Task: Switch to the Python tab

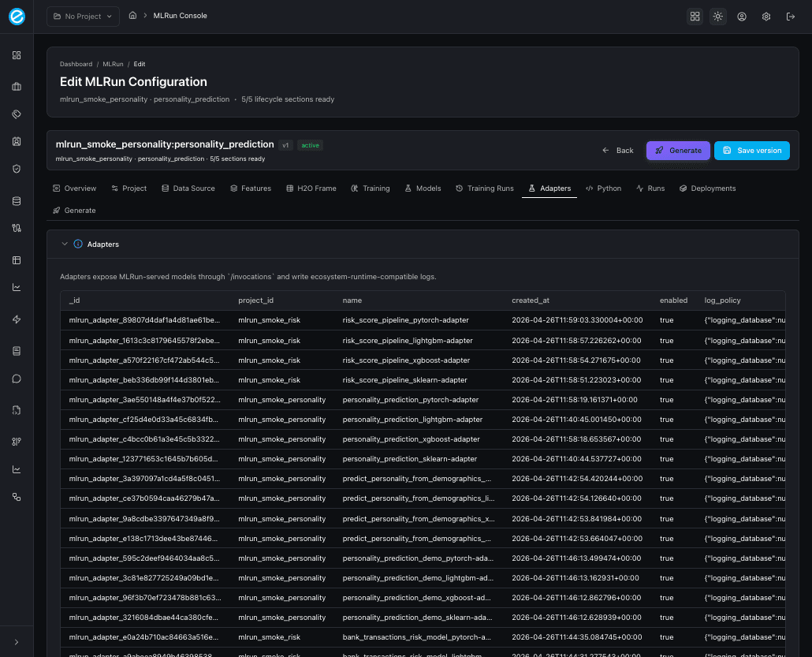Action: tap(603, 189)
